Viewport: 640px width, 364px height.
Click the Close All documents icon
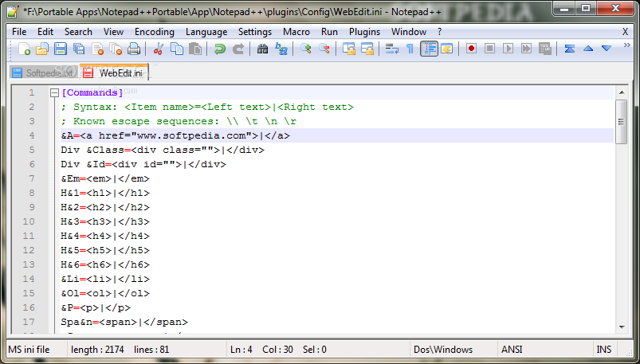point(116,49)
